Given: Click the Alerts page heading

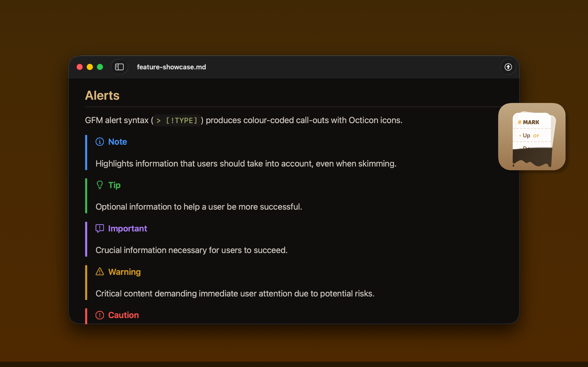Looking at the screenshot, I should pos(102,95).
